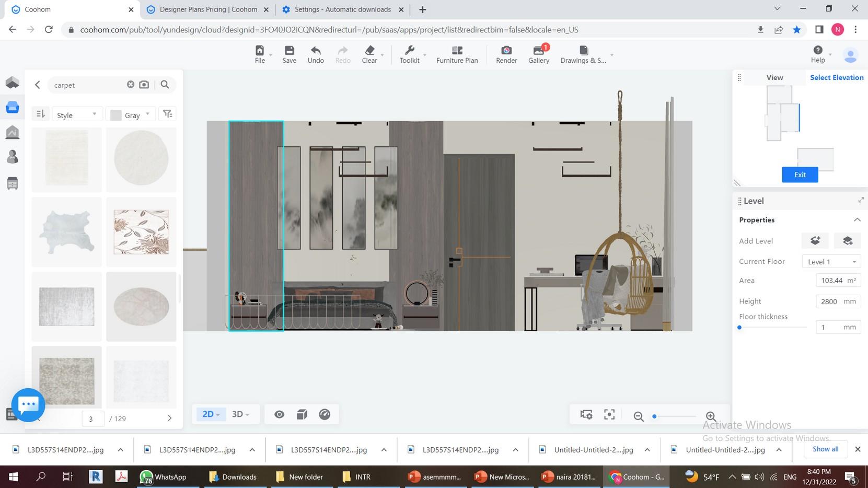
Task: Toggle the eye visibility icon
Action: 280,414
